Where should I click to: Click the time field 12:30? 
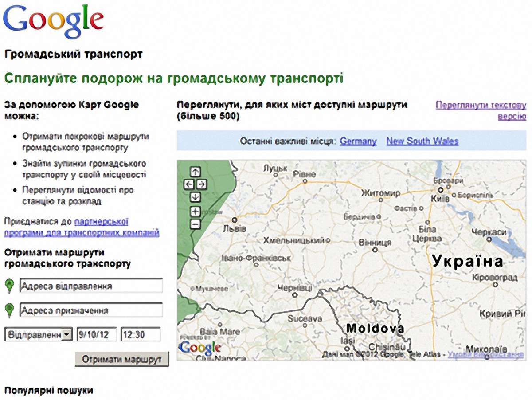[x=140, y=335]
